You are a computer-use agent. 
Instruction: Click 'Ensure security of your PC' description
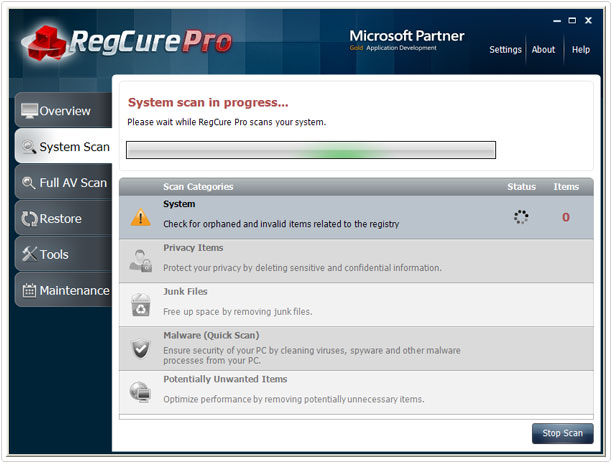(x=312, y=355)
